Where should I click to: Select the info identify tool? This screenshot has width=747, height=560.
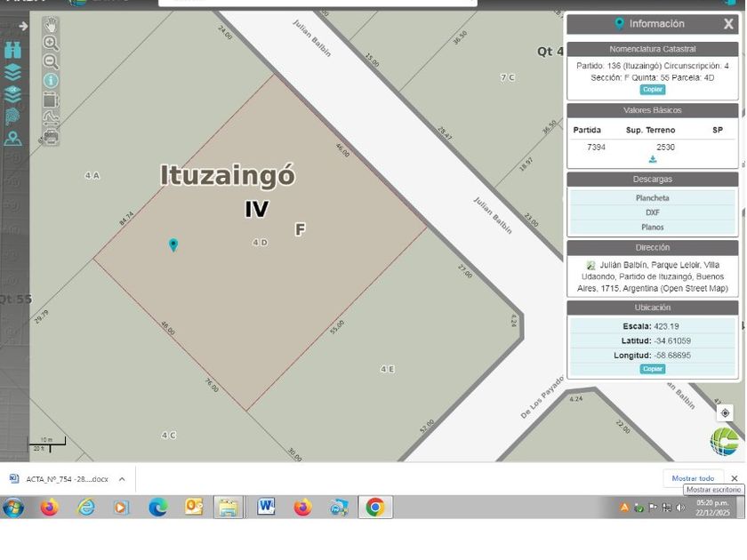tap(51, 81)
